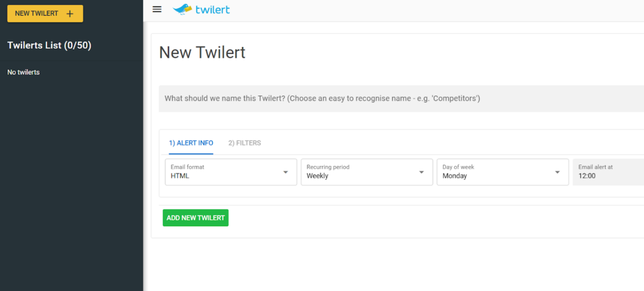Click the Day of week dropdown arrow
The image size is (644, 291).
(557, 172)
